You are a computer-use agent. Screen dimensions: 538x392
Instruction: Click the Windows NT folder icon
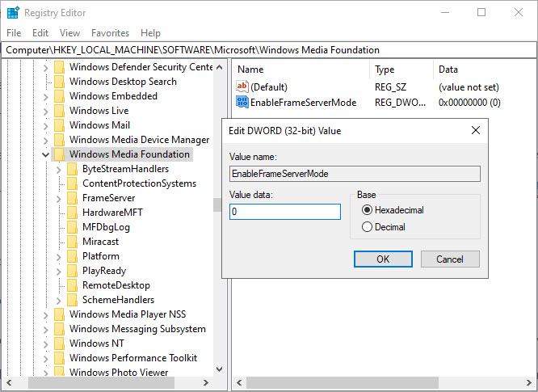point(59,344)
